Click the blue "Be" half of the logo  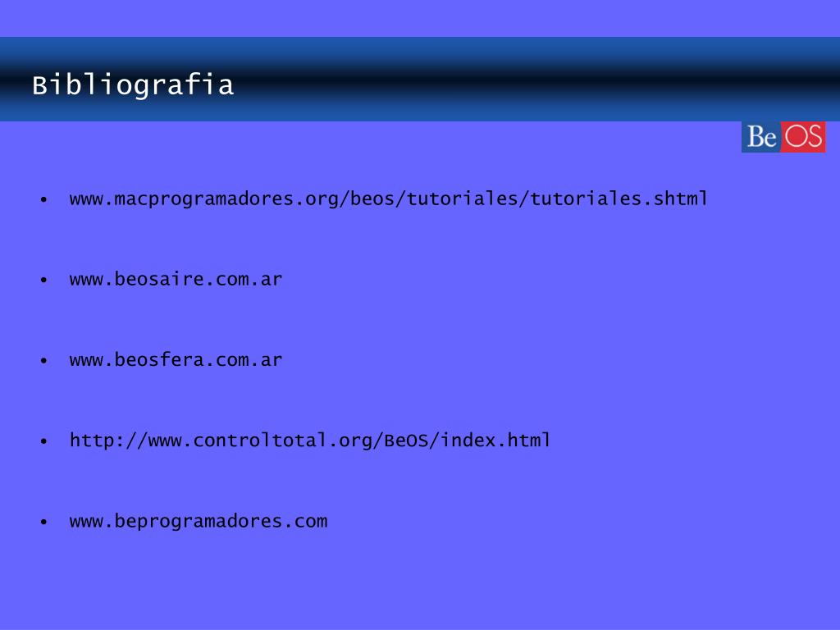(760, 137)
